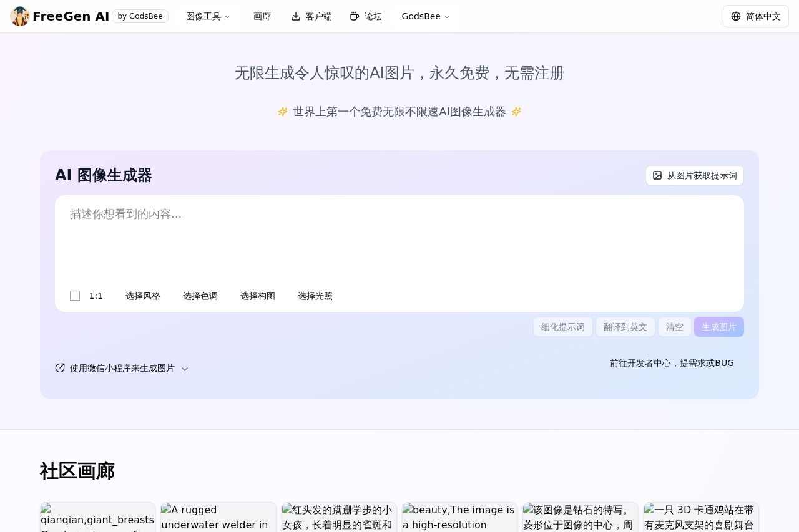799x532 pixels.
Task: Go to the 画廊 gallery page
Action: (x=262, y=16)
